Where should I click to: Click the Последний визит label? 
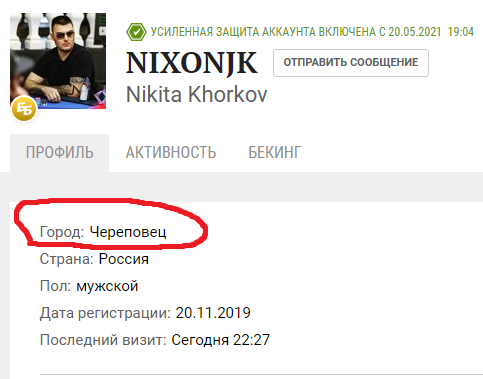tap(103, 340)
